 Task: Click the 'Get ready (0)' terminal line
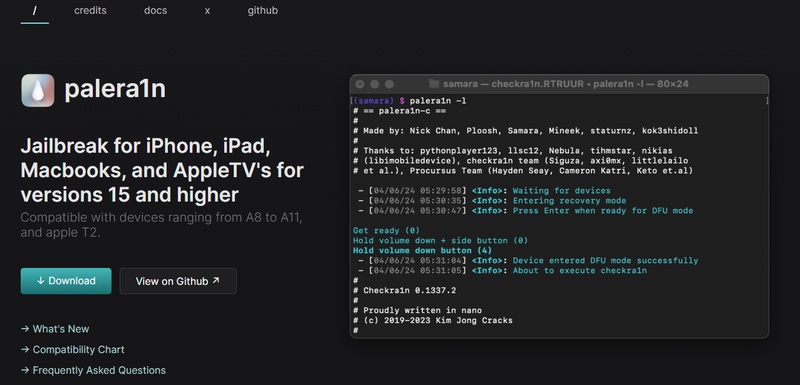(386, 230)
